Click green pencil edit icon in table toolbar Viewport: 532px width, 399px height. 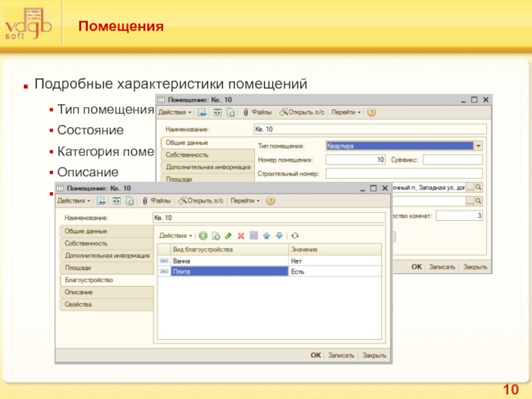click(x=228, y=235)
